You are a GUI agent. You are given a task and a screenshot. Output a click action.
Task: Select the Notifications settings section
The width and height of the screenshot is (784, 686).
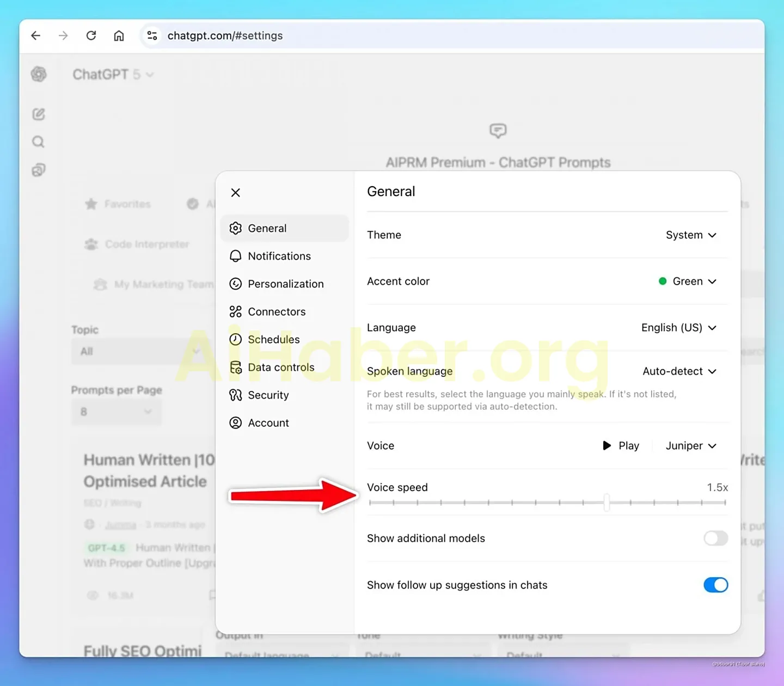[x=279, y=256]
